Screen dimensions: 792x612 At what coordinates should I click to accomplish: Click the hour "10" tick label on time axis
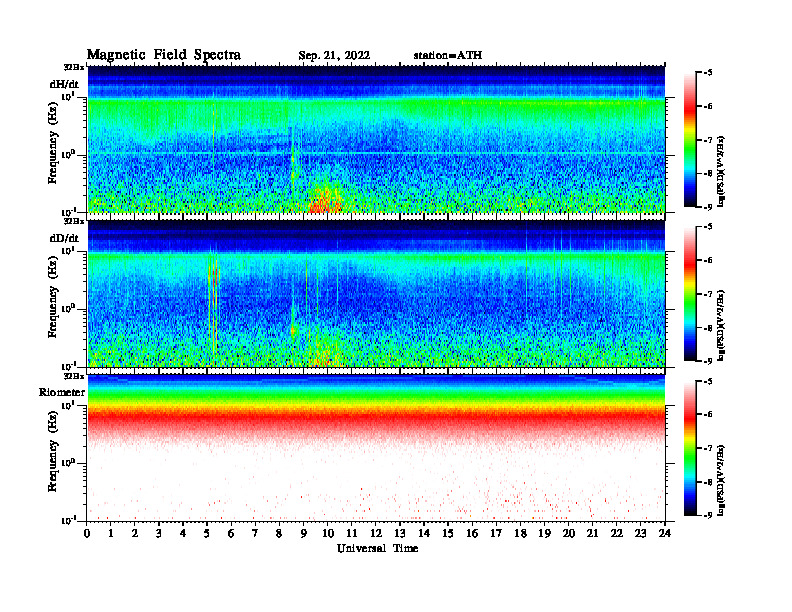point(328,534)
